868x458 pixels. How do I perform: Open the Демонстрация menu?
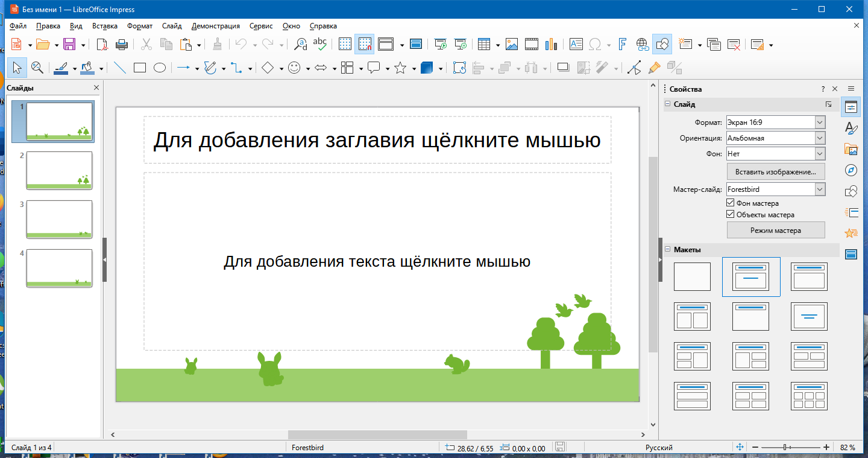coord(216,26)
